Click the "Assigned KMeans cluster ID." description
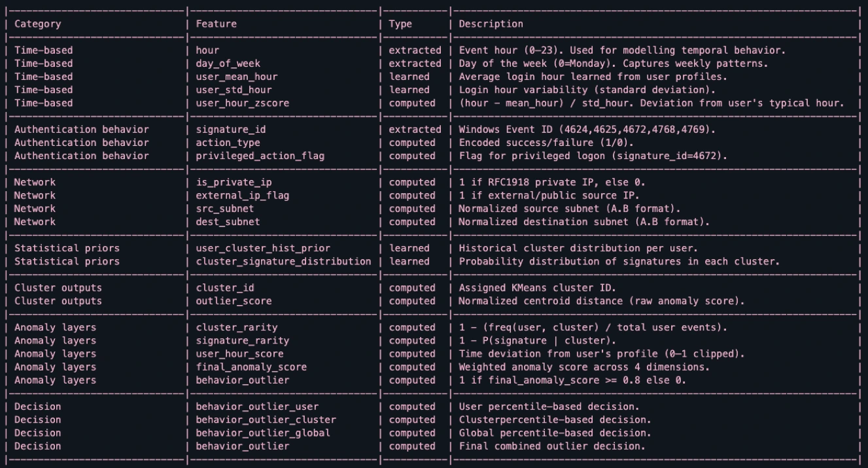The width and height of the screenshot is (868, 468). pyautogui.click(x=535, y=288)
